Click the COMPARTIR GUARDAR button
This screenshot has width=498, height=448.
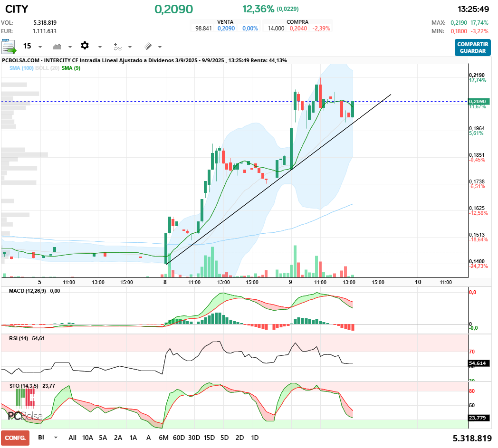tap(473, 48)
